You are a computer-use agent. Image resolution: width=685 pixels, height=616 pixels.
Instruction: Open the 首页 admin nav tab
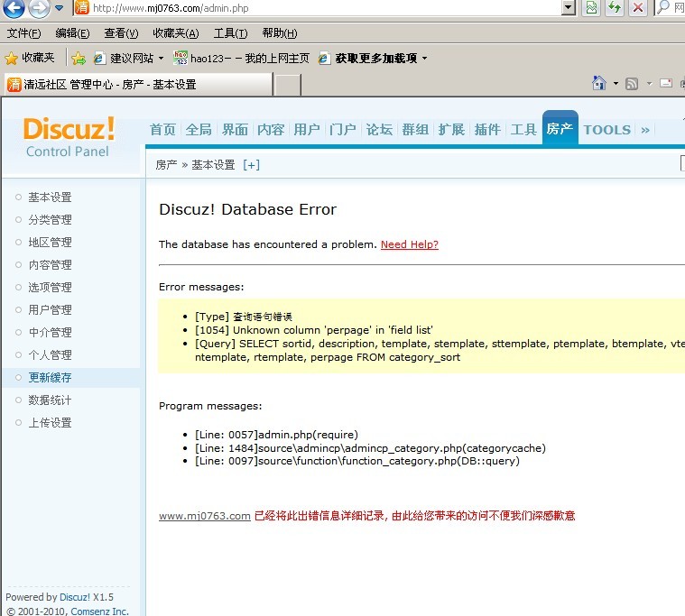162,129
